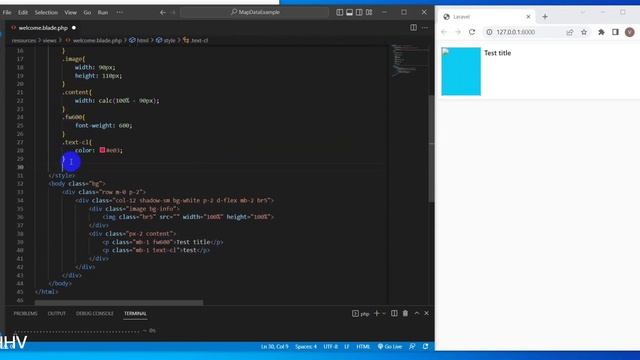Open the launch profile dropdown arrow
Screen dimensions: 640x360
(384, 313)
